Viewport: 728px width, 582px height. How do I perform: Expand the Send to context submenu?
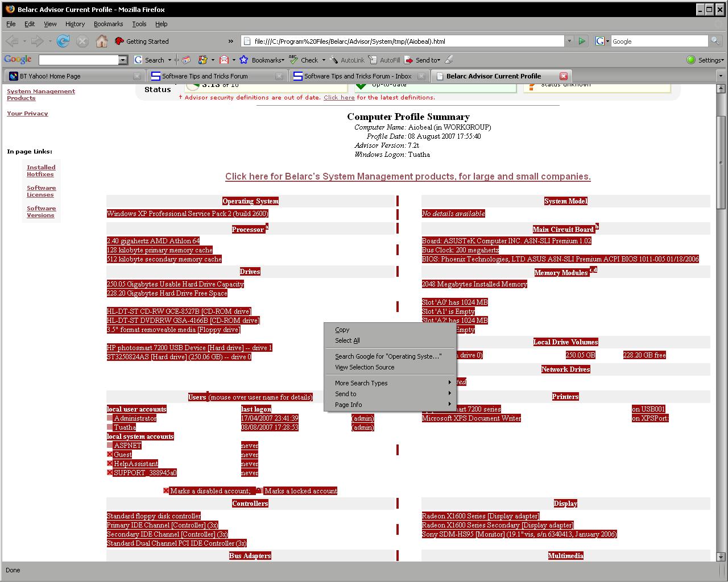click(390, 394)
